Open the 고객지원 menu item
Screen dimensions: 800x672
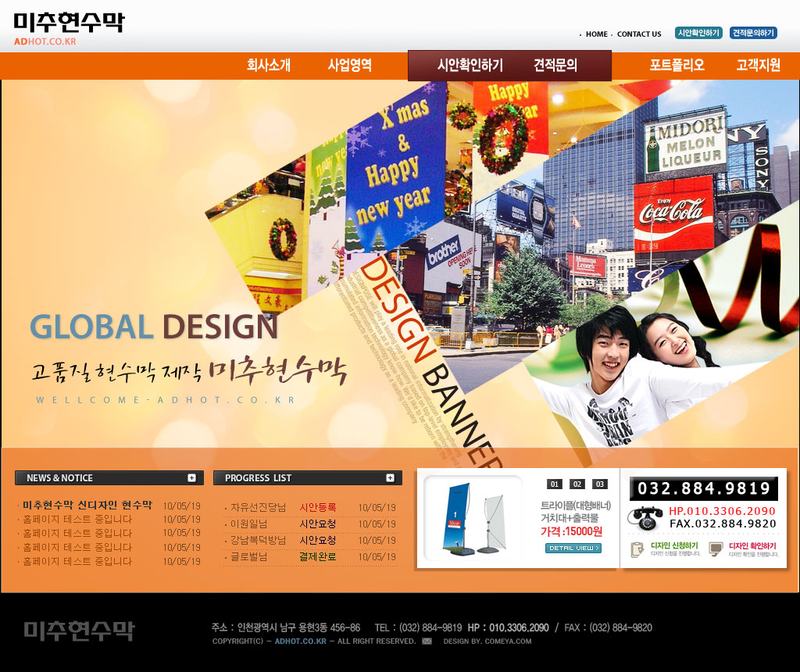click(x=758, y=66)
